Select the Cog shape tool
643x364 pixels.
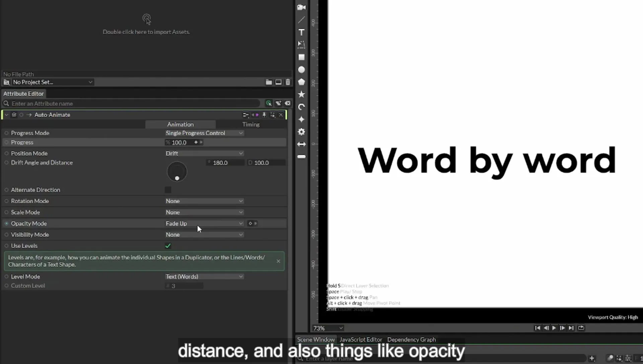301,132
